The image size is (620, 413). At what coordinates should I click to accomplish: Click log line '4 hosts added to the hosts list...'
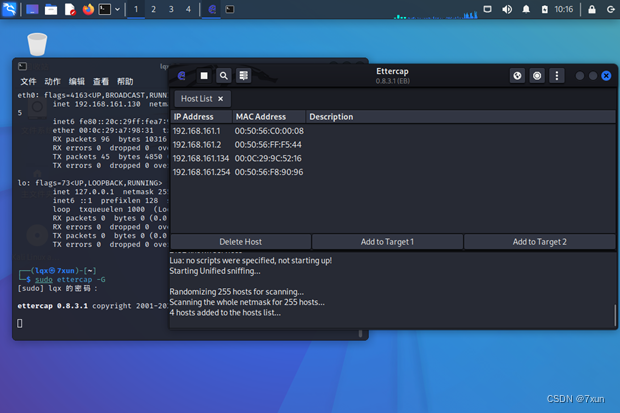225,313
